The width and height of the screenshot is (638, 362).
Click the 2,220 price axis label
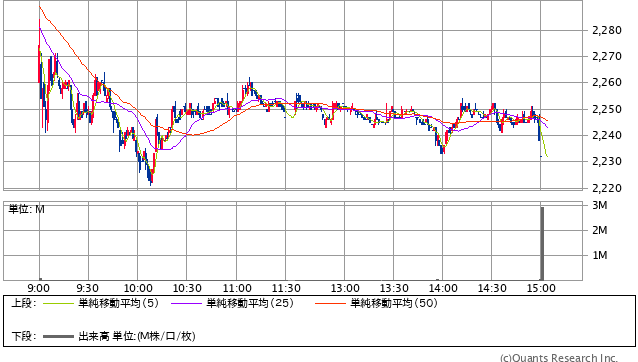point(607,188)
